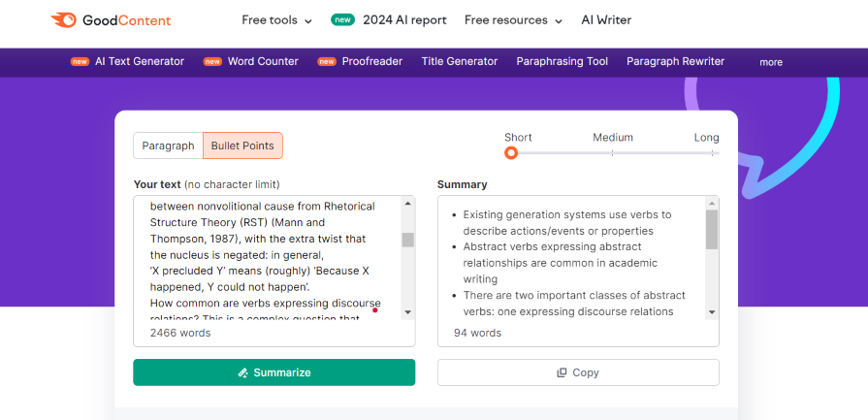Open the more tools menu
The height and width of the screenshot is (420, 868).
pos(771,62)
